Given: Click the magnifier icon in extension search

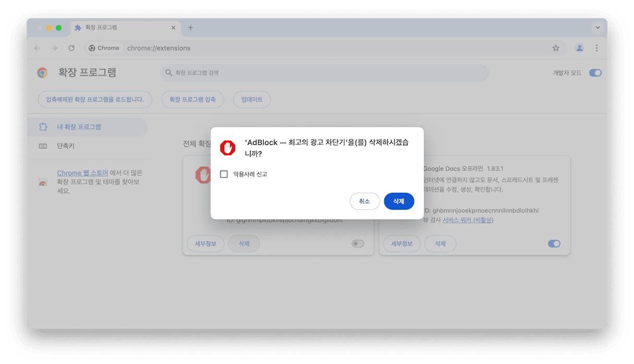Looking at the screenshot, I should (x=168, y=73).
